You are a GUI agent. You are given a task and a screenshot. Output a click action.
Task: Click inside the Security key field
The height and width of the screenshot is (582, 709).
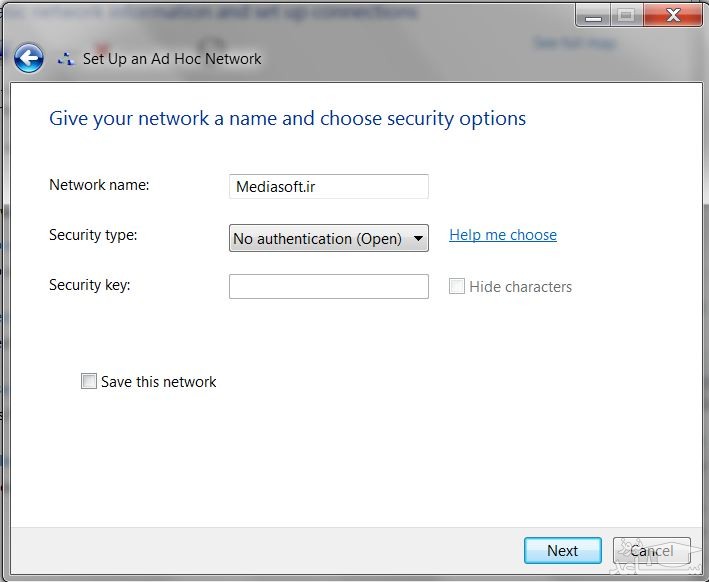pos(328,286)
